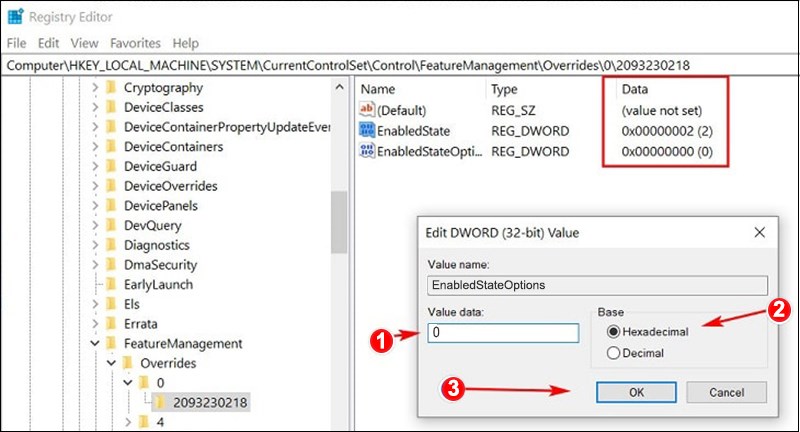Viewport: 800px width, 432px height.
Task: Click the EnabledStateOpti... DWORD icon
Action: tap(367, 151)
